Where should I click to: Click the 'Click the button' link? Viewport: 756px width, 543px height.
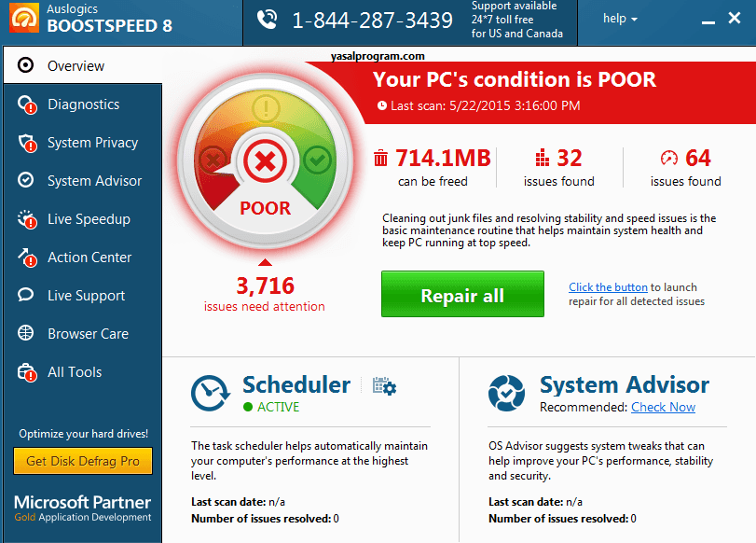tap(608, 287)
